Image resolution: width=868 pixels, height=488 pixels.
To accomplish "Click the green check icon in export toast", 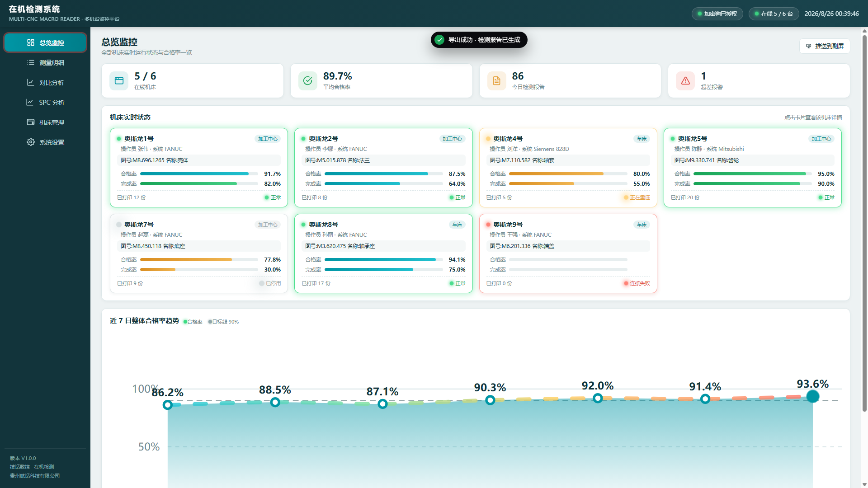I will click(439, 40).
